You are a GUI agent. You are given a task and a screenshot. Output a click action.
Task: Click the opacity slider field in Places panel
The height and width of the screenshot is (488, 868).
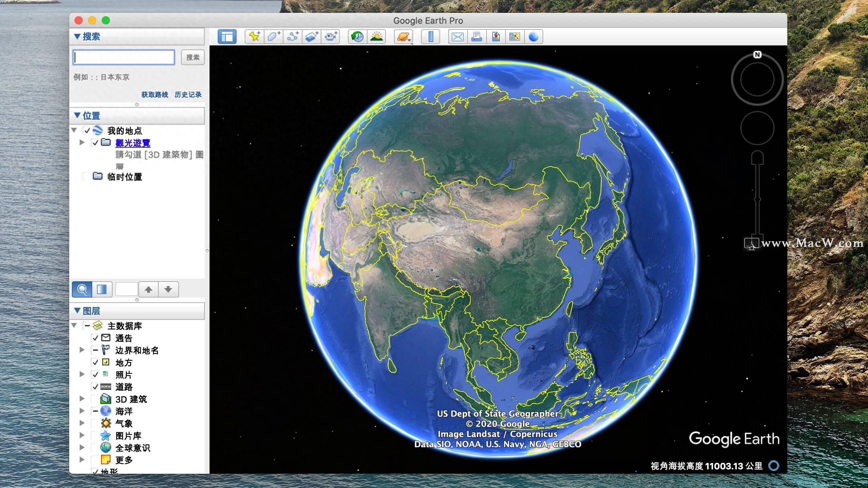126,289
